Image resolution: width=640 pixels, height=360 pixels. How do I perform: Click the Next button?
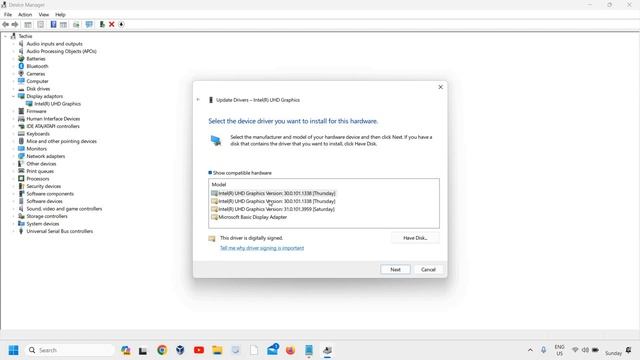pos(395,269)
